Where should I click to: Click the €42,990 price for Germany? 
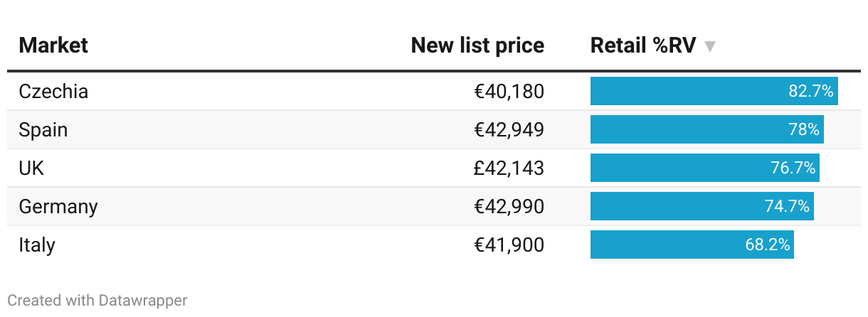(509, 207)
